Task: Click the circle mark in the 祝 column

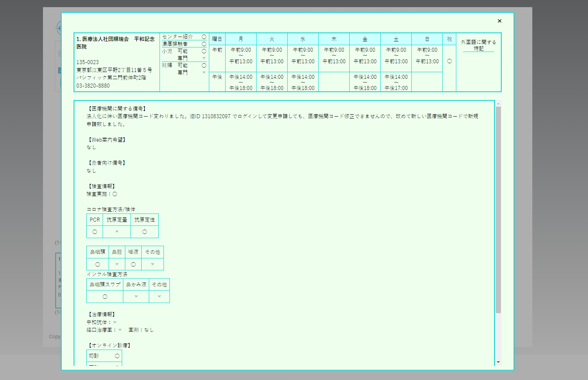Action: pos(450,61)
